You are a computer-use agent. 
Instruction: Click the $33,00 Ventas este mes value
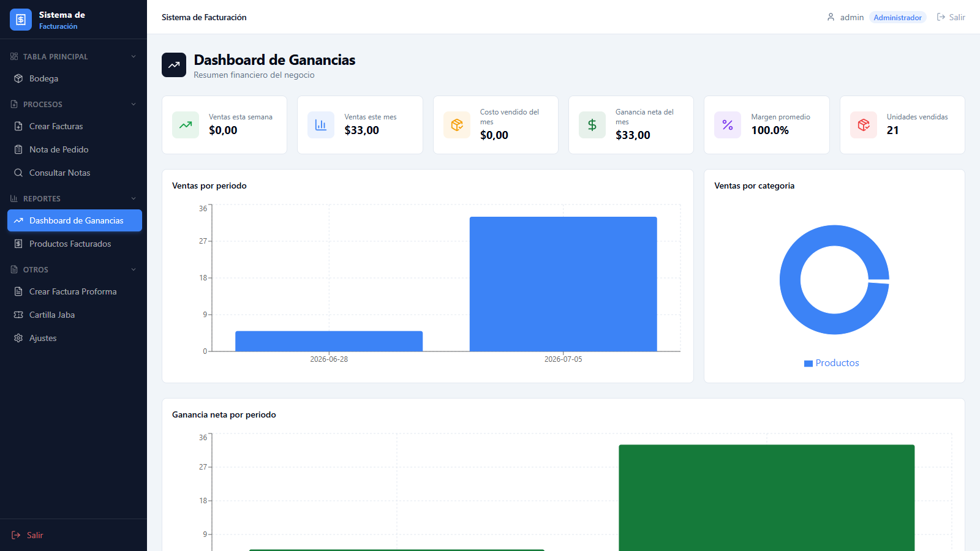362,130
